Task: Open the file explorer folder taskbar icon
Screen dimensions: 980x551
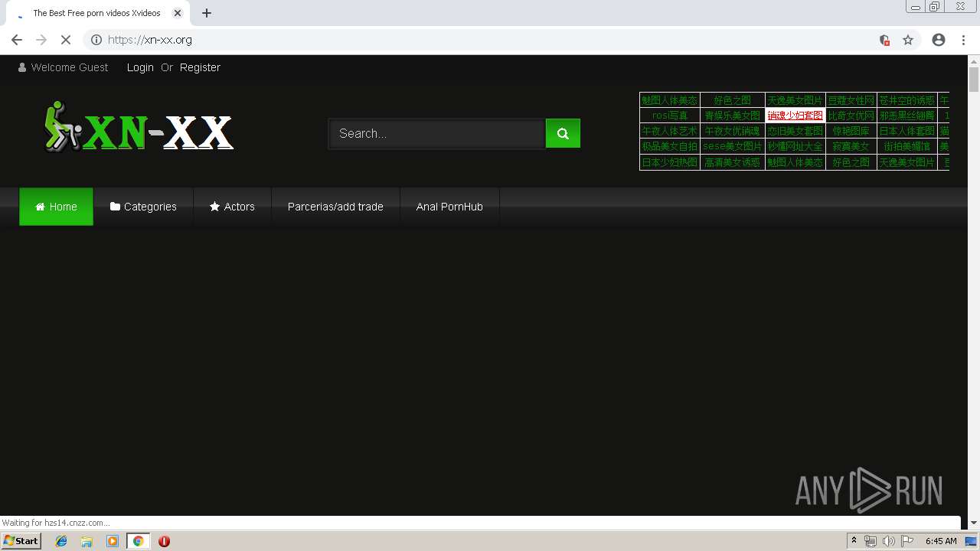Action: click(x=87, y=541)
